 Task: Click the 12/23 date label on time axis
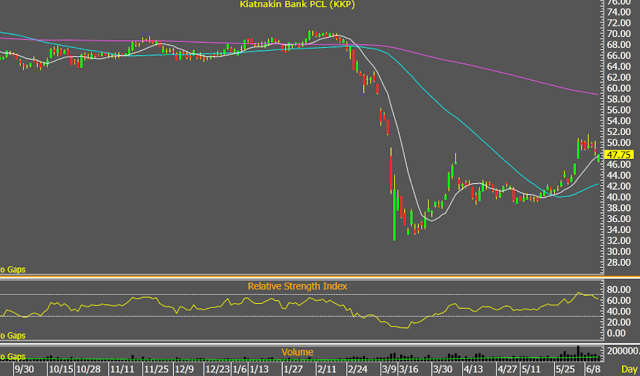218,369
